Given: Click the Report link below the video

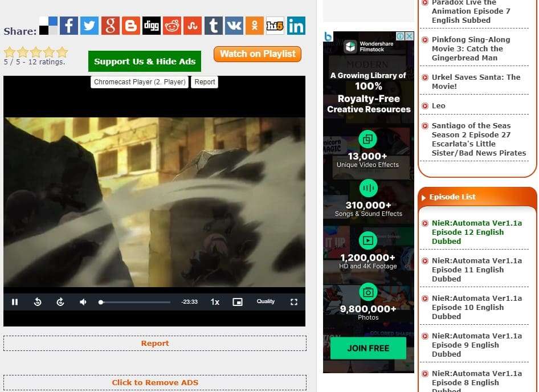Looking at the screenshot, I should pyautogui.click(x=155, y=343).
